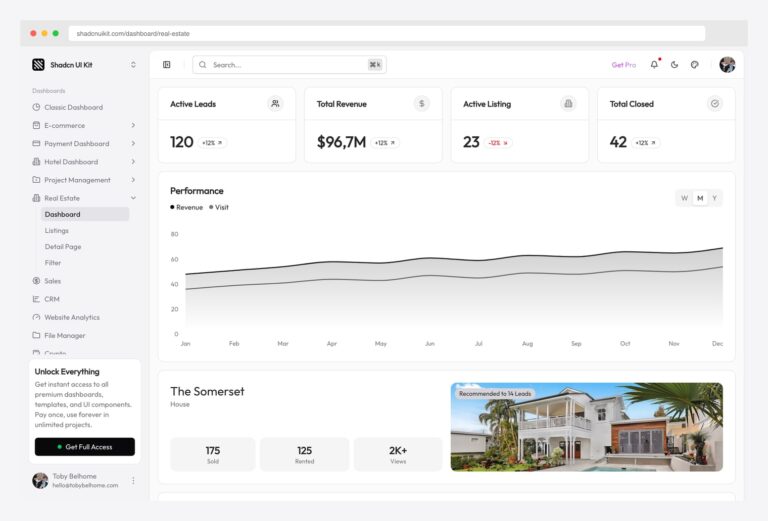Click Active Leads users icon
This screenshot has width=768, height=521.
275,103
